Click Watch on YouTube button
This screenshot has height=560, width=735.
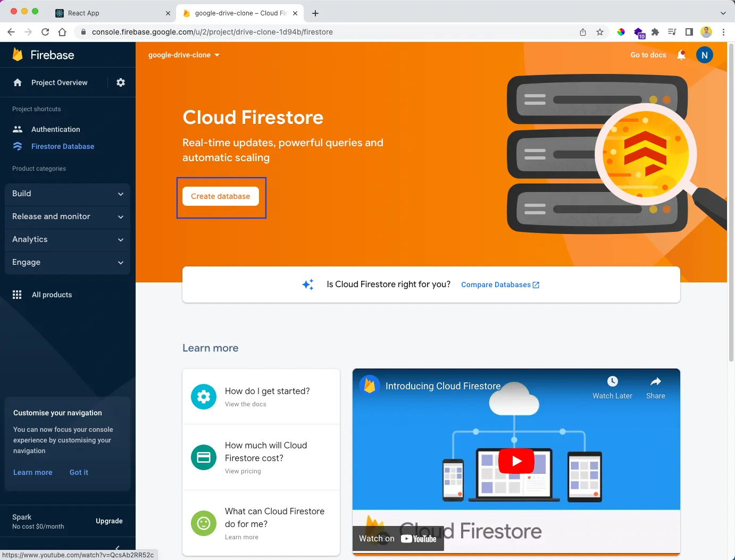(x=398, y=539)
